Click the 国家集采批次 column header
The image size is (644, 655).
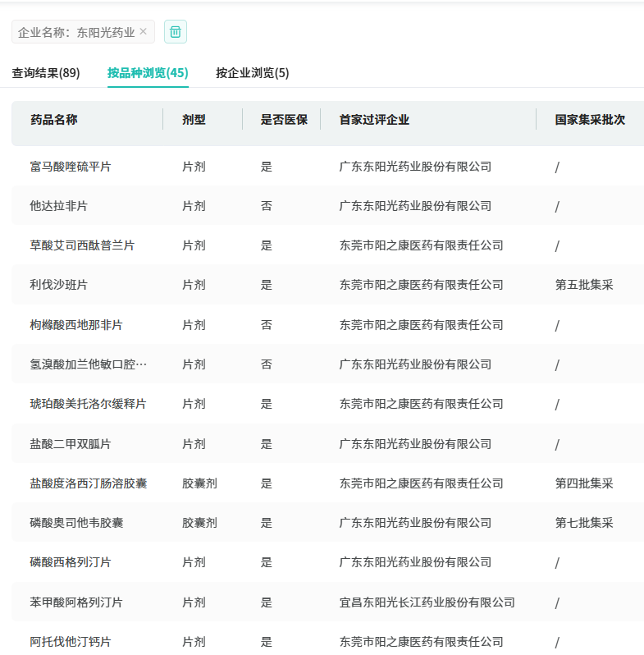(590, 120)
